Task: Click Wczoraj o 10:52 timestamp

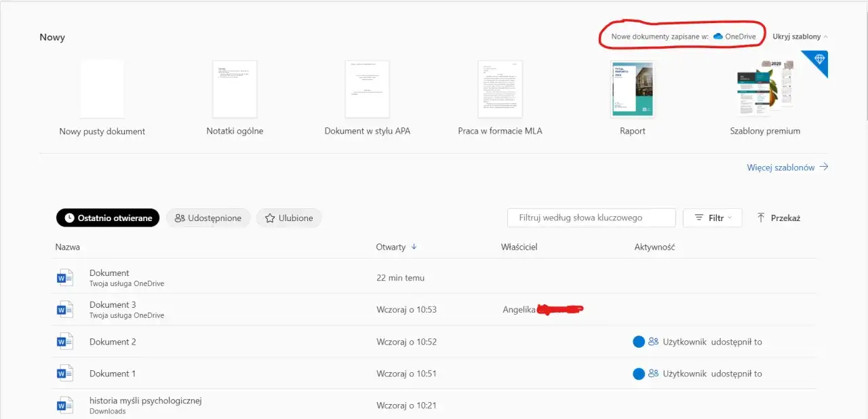Action: [406, 342]
